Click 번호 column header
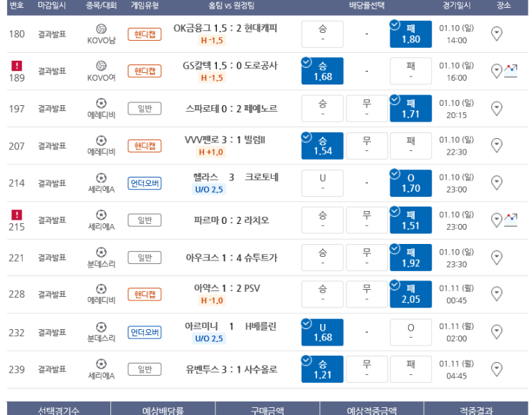The width and height of the screenshot is (532, 415). 16,5
